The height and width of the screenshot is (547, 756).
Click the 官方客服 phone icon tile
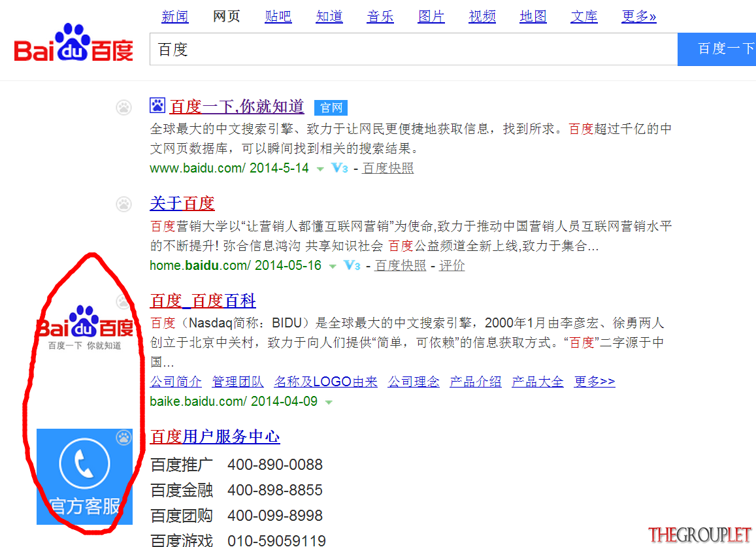84,476
